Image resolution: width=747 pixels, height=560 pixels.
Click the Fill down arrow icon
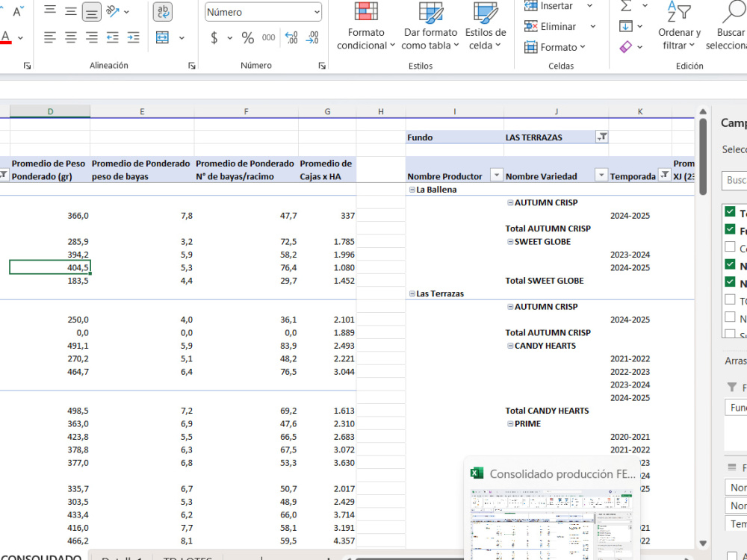[x=625, y=26]
